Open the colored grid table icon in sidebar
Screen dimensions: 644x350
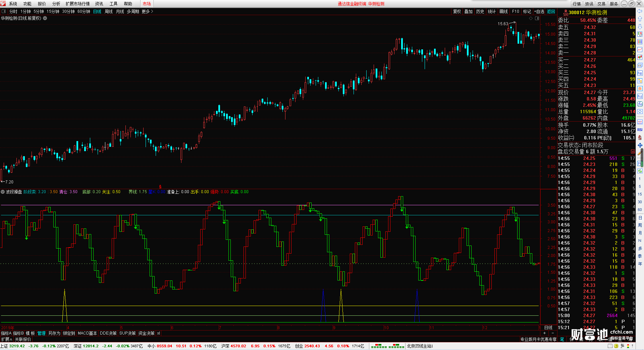(640, 42)
